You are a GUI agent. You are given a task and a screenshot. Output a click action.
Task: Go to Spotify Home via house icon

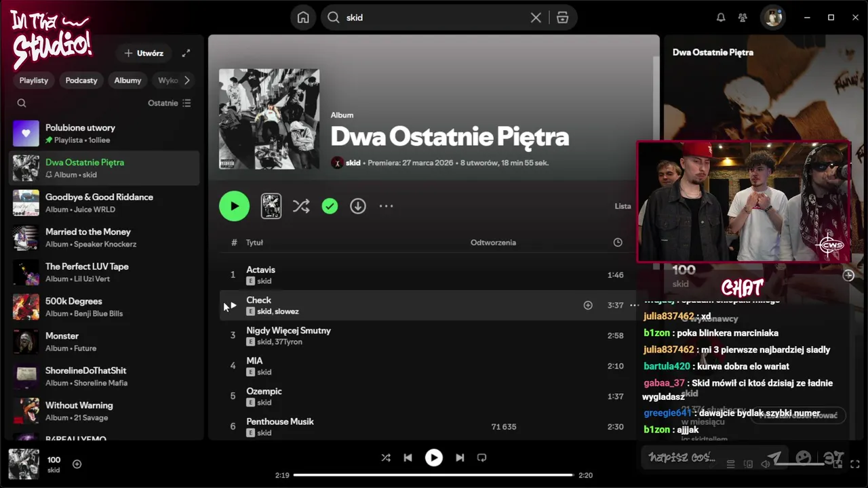(303, 18)
